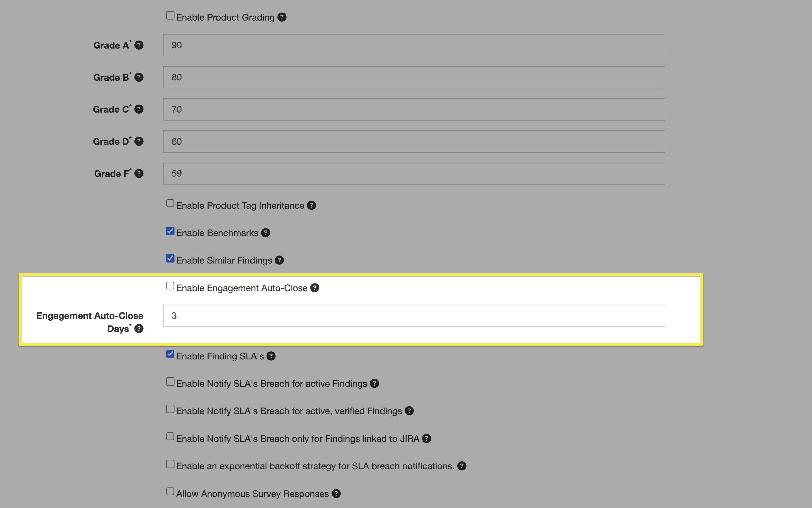Open help for Allow Anonymous Survey Responses
Screen dimensions: 812x508
pyautogui.click(x=336, y=493)
